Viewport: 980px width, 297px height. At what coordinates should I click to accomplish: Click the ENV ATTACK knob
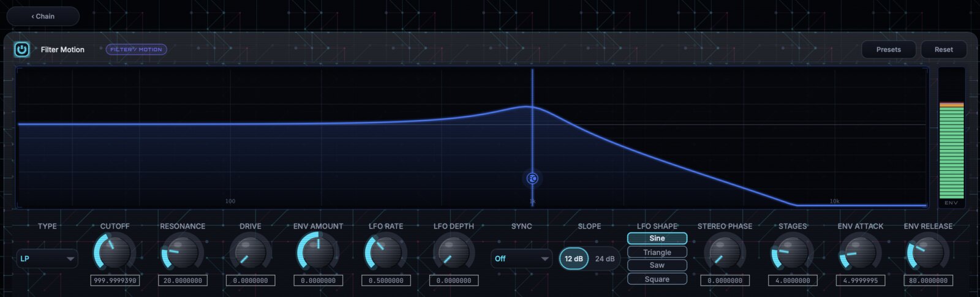coord(861,252)
